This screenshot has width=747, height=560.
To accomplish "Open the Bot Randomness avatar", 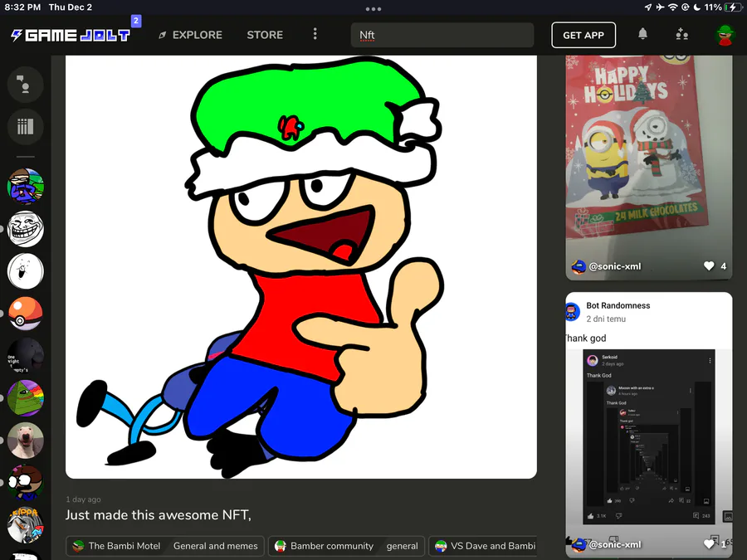I will 572,312.
